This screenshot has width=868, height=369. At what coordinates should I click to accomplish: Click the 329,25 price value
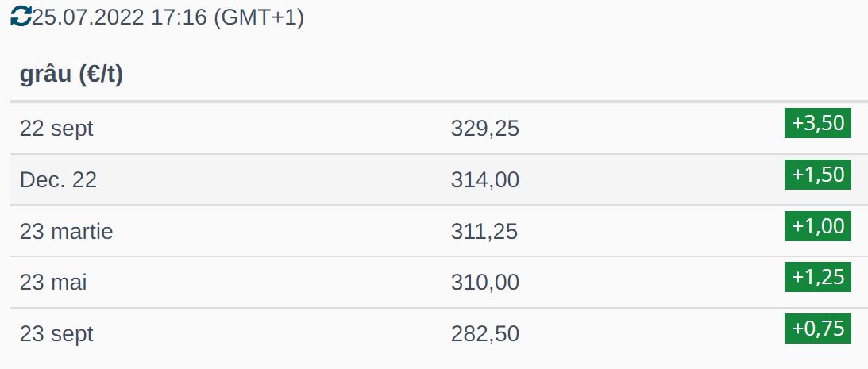click(484, 128)
